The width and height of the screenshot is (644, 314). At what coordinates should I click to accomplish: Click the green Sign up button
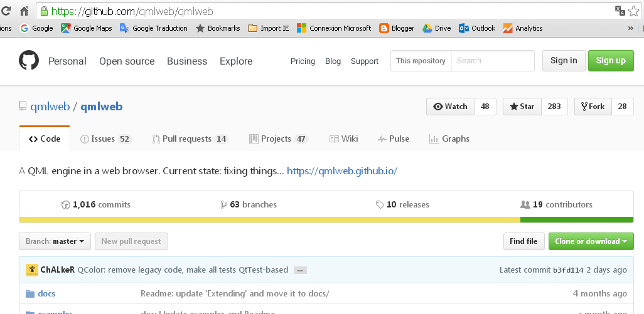pos(610,61)
